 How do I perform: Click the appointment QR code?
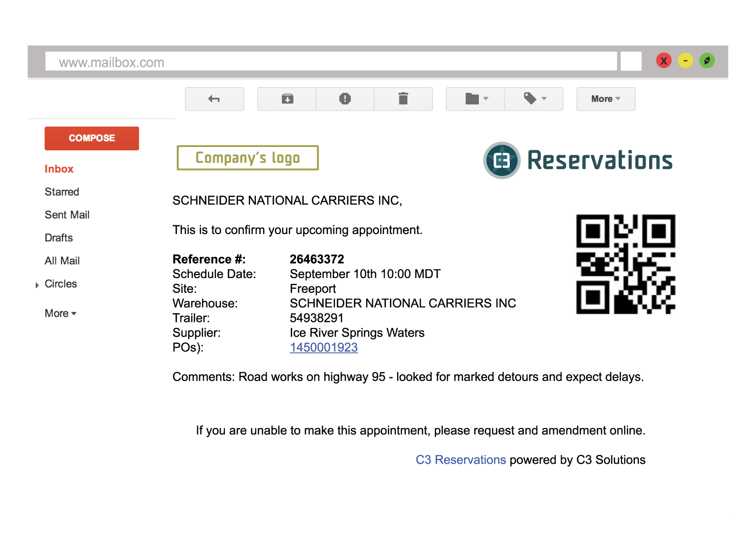click(x=626, y=264)
